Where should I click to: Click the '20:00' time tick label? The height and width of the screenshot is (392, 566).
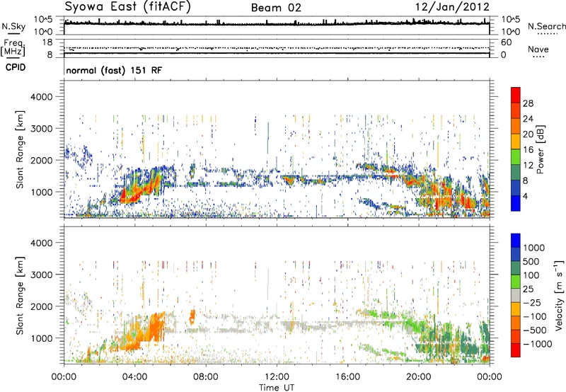coord(418,377)
